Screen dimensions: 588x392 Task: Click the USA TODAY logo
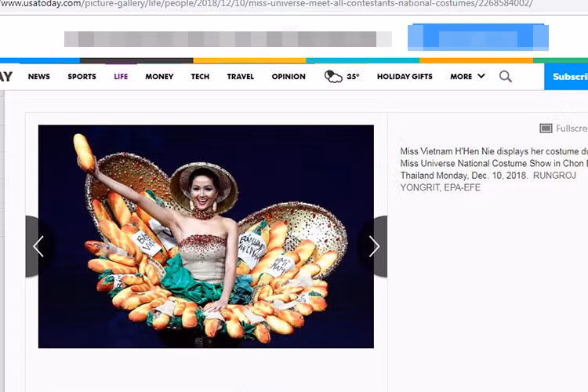(x=6, y=77)
